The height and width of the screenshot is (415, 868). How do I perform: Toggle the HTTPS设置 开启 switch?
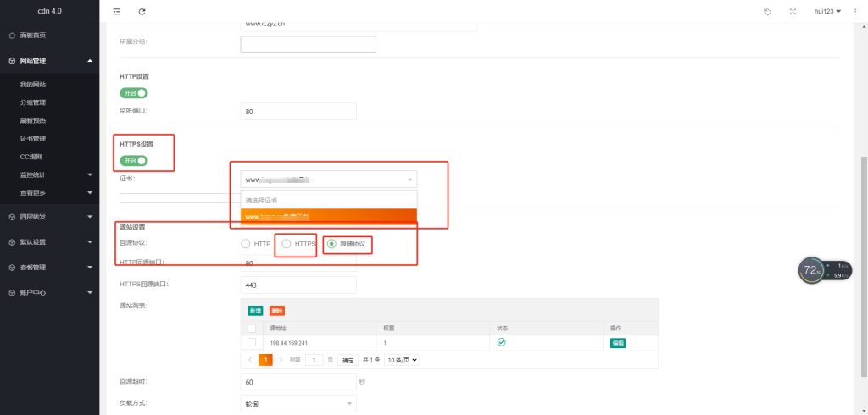click(134, 160)
